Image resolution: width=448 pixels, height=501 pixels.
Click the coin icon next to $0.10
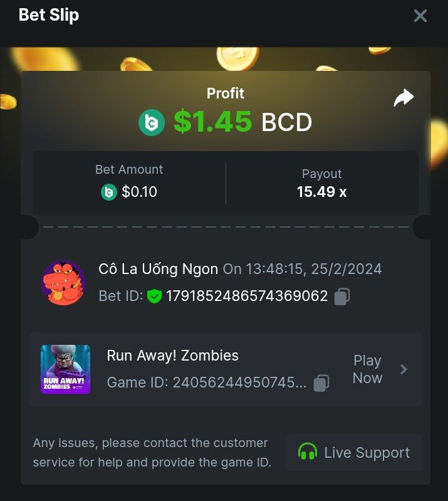[109, 192]
